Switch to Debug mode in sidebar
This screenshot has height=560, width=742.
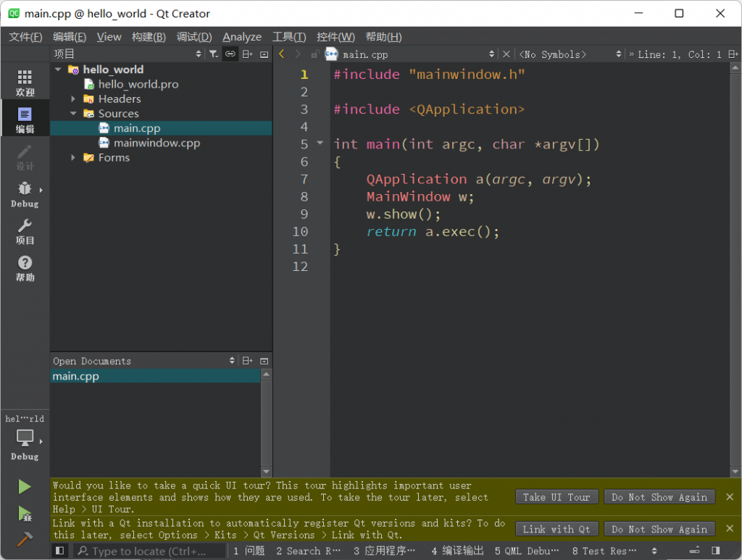25,194
